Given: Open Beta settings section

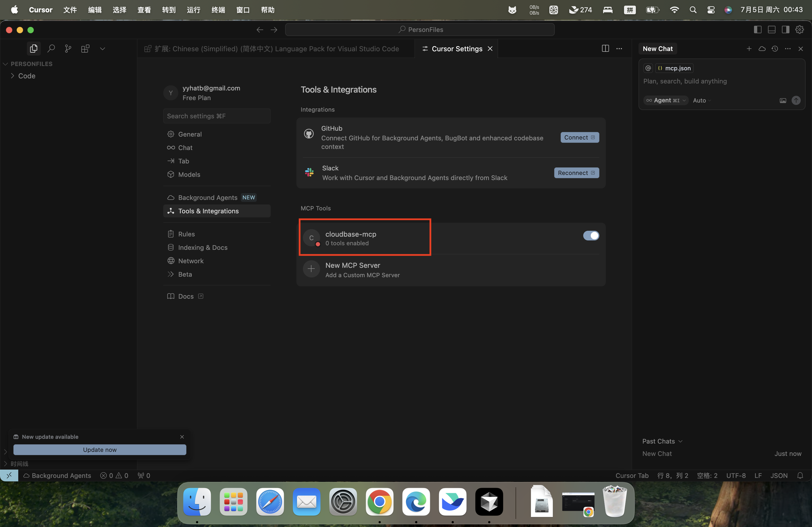Looking at the screenshot, I should 217,274.
